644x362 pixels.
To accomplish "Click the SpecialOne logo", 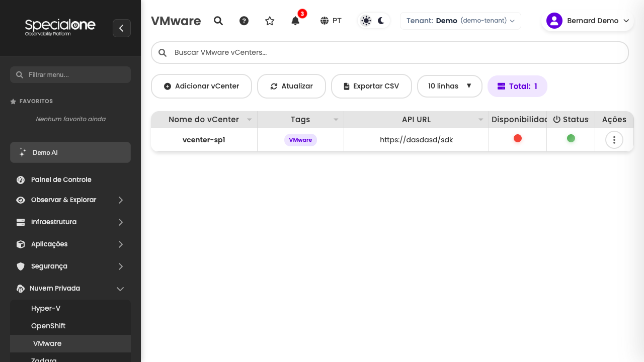I will 60,27.
